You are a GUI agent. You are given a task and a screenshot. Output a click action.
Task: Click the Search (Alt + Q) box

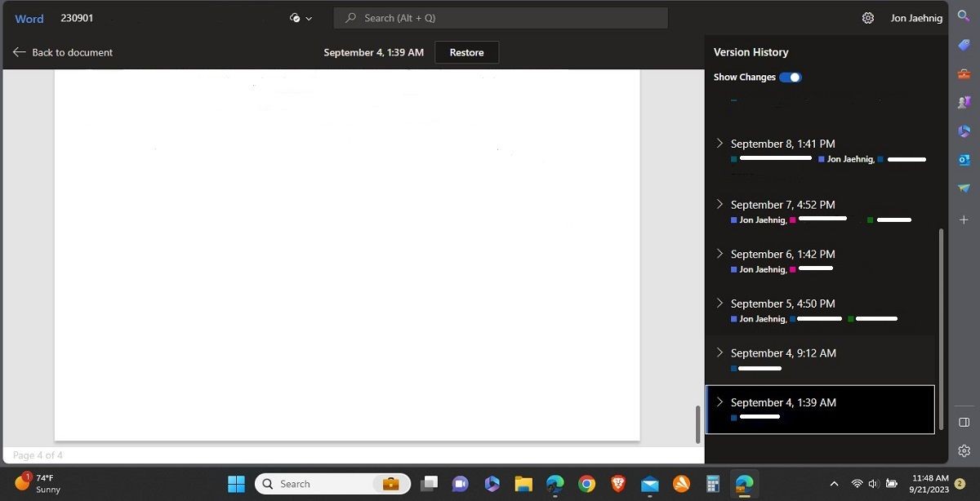(x=501, y=18)
